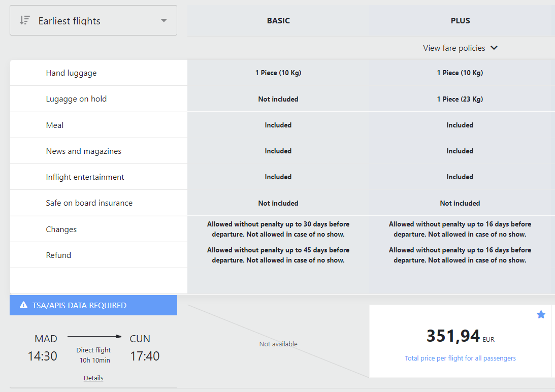Viewport: 555px width, 392px height.
Task: Click the warning triangle icon in TSA/APIS banner
Action: 23,305
